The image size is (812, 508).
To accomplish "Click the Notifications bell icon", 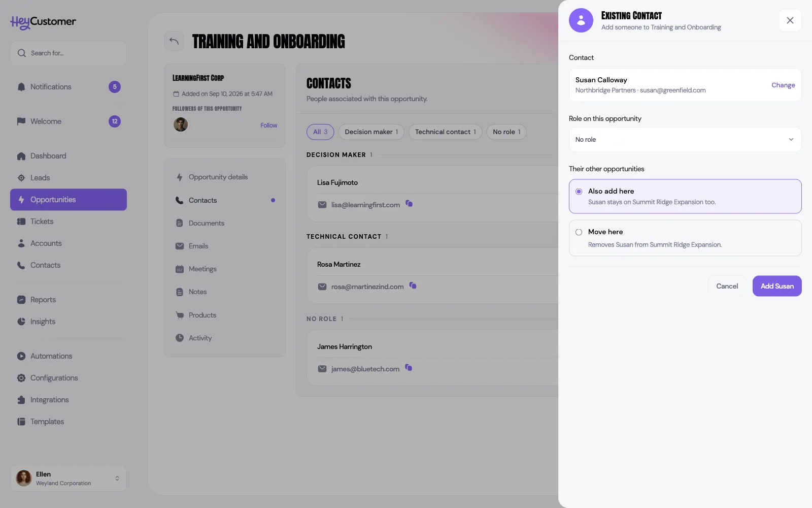I will (x=21, y=87).
